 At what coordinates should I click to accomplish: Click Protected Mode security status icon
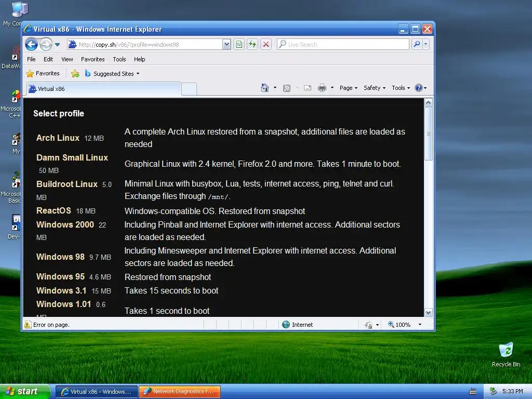pos(368,325)
